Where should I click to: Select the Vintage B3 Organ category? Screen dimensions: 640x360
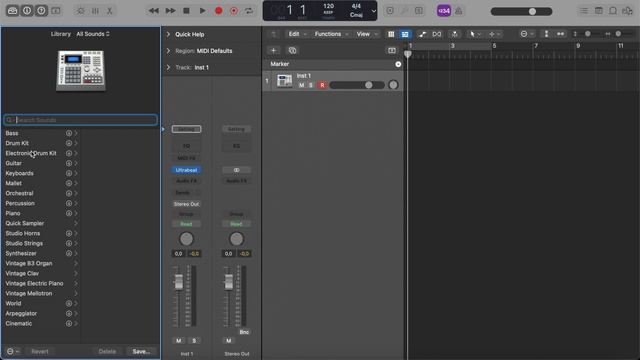[29, 263]
